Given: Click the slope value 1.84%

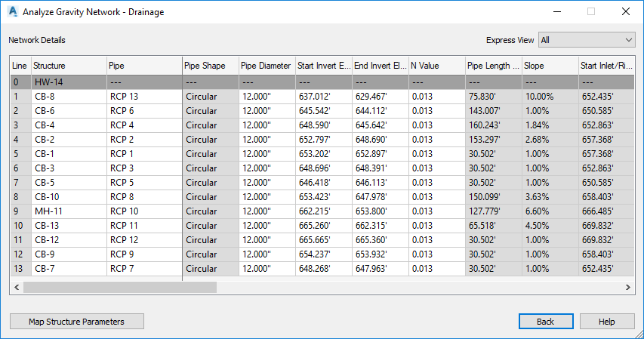Looking at the screenshot, I should (551, 125).
